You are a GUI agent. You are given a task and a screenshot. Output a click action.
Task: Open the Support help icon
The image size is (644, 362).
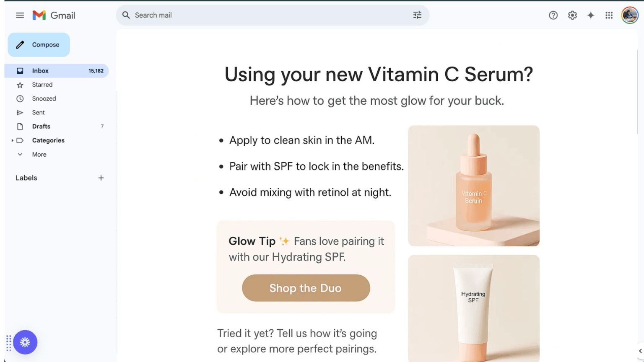click(553, 16)
